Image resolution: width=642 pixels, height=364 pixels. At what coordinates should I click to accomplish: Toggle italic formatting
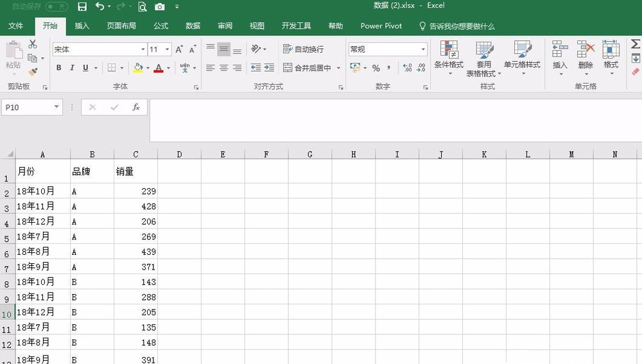[72, 68]
